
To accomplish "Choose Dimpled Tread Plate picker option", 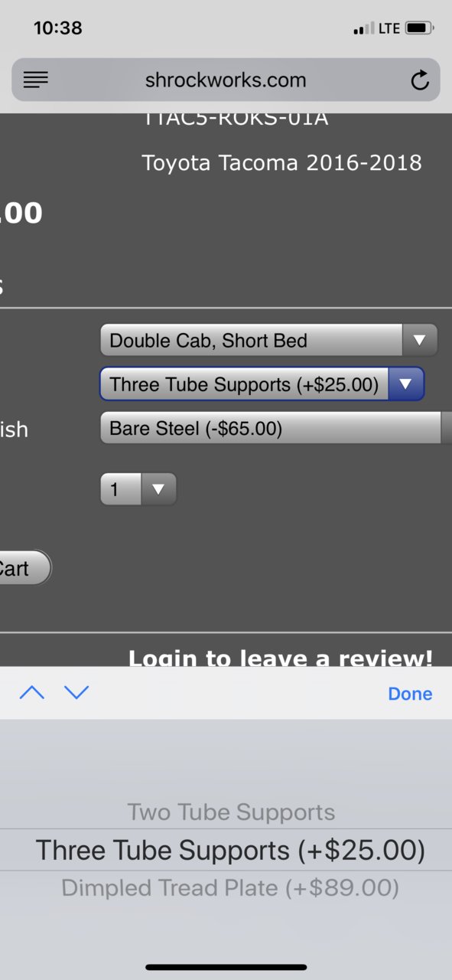I will click(x=230, y=888).
